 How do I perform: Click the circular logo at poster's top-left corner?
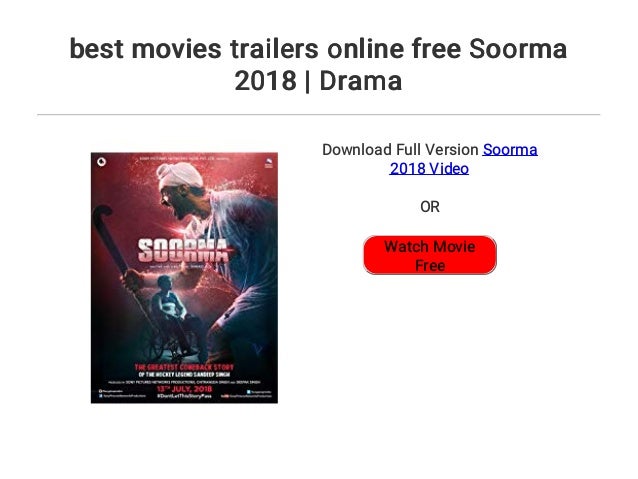click(102, 162)
